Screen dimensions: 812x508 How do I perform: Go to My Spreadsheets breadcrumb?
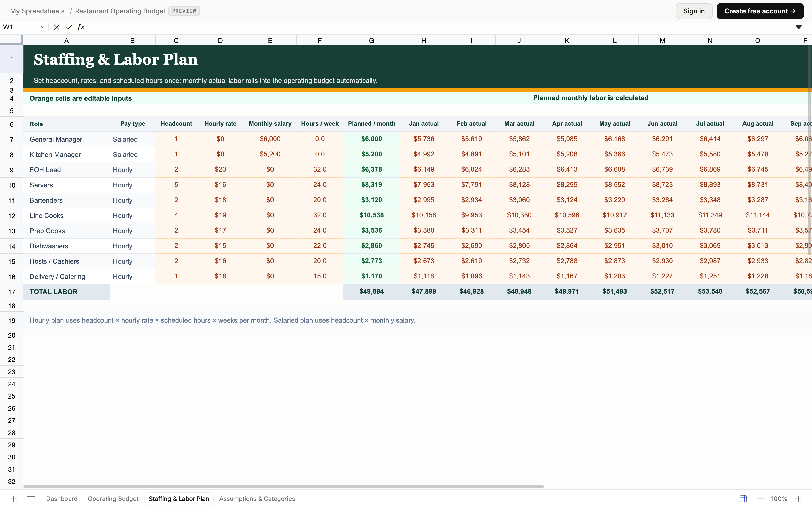coord(37,11)
